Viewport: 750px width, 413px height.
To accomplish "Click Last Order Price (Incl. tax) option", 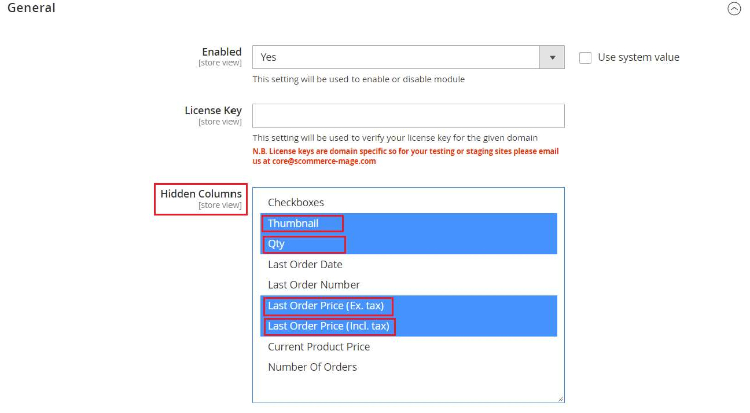I will pos(328,326).
